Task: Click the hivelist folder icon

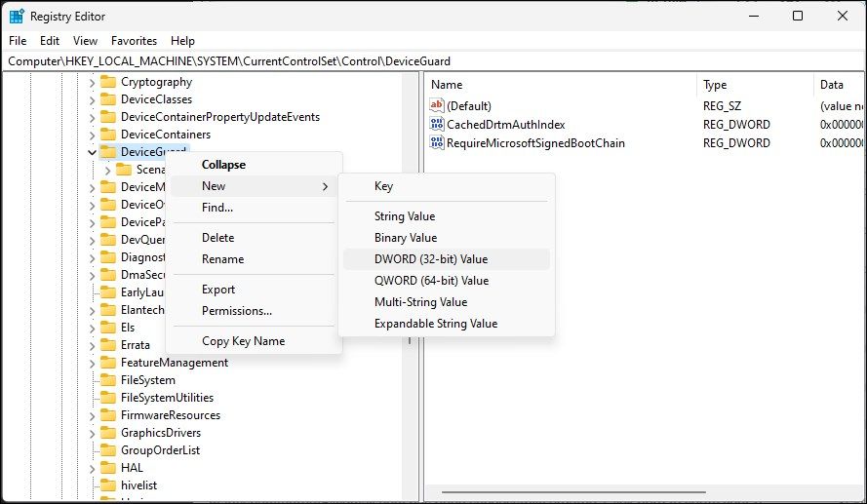Action: (107, 485)
